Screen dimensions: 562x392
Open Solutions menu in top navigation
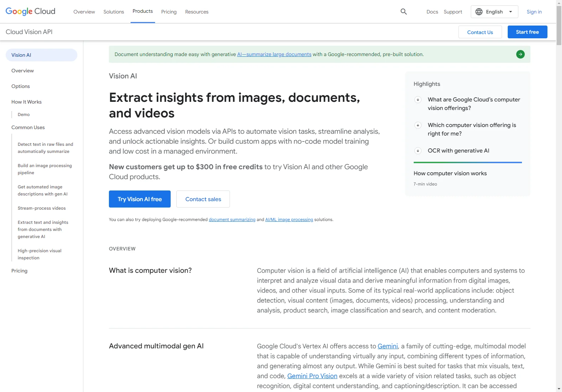[114, 12]
